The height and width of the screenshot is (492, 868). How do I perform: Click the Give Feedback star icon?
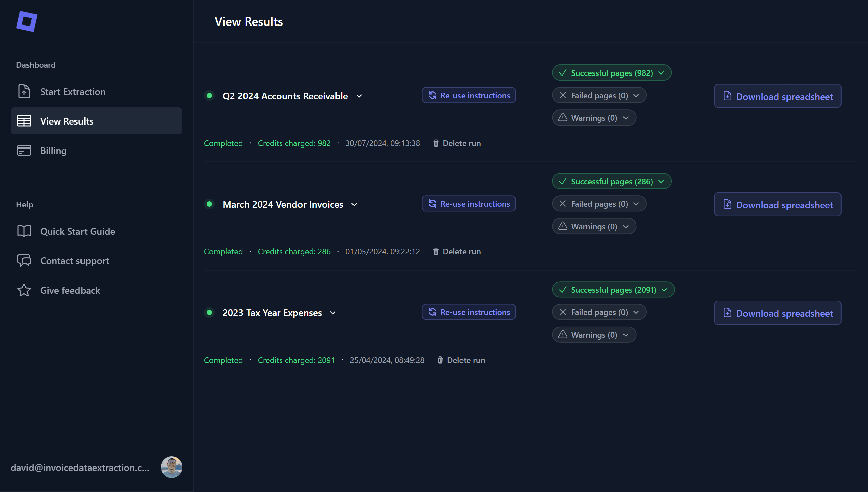click(24, 290)
